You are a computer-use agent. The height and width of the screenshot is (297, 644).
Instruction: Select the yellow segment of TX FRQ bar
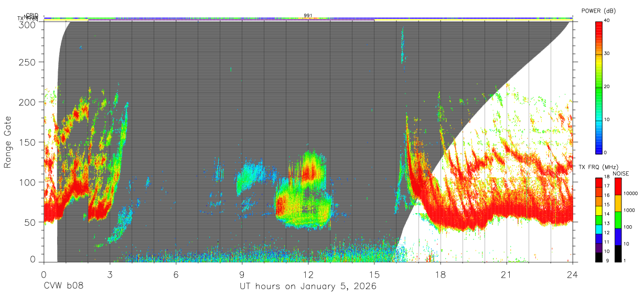[599, 211]
